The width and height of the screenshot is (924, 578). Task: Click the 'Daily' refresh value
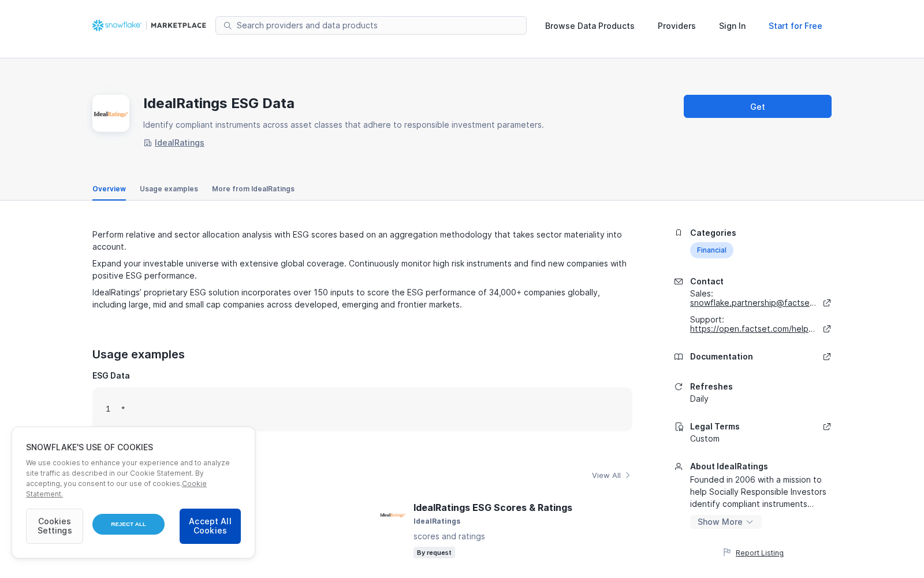[x=699, y=399]
